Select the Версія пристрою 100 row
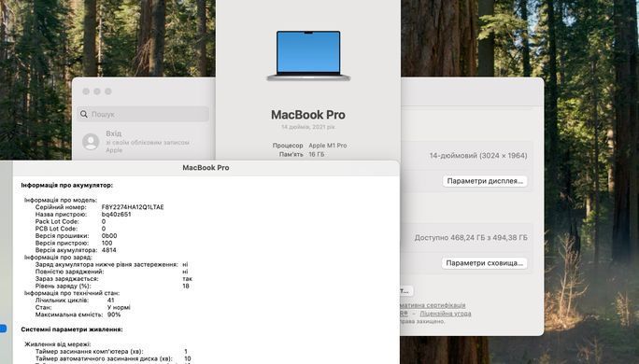Image resolution: width=639 pixels, height=364 pixels. [x=74, y=243]
